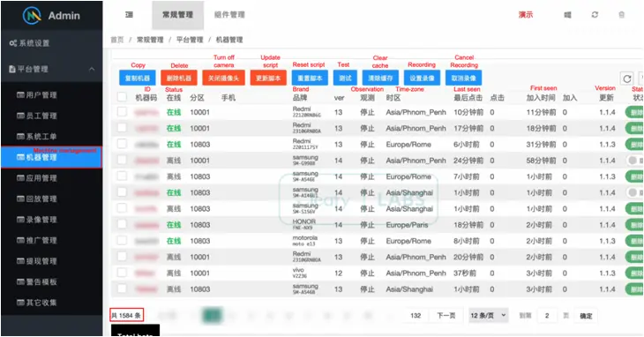The height and width of the screenshot is (337, 644).
Task: Check the HONOR row checkbox
Action: click(122, 224)
